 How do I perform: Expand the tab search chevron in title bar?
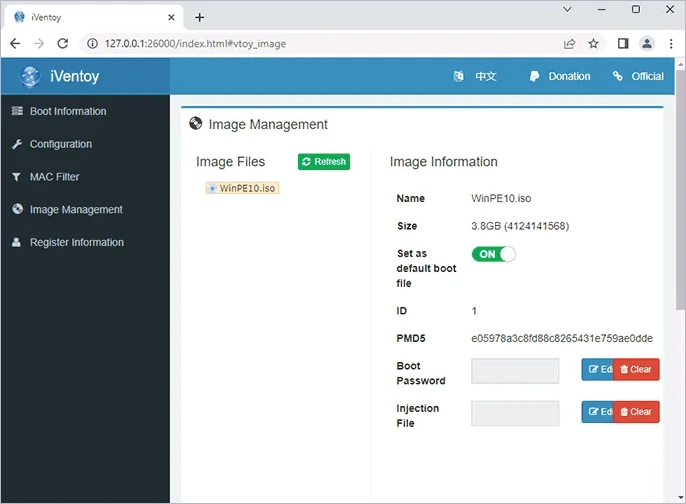tap(567, 10)
